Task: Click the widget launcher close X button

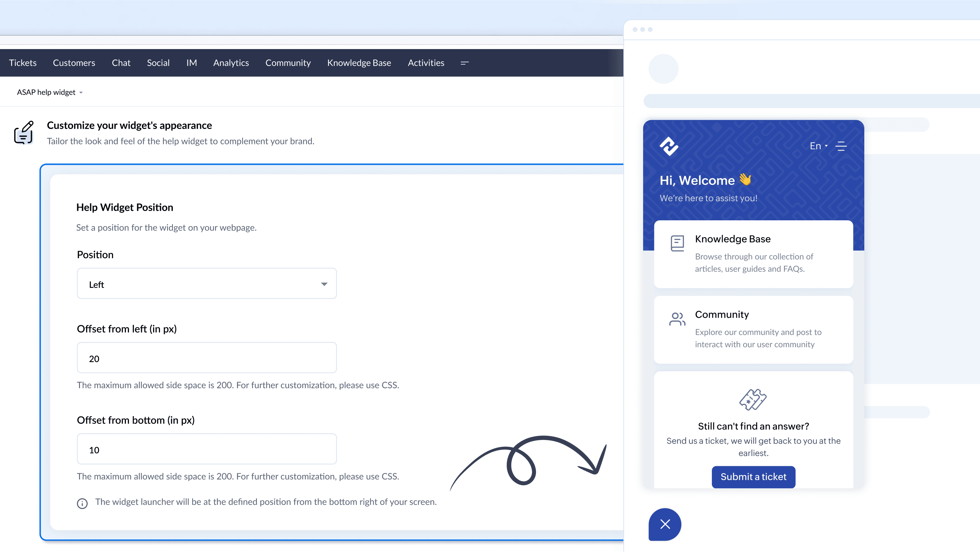Action: pos(665,524)
